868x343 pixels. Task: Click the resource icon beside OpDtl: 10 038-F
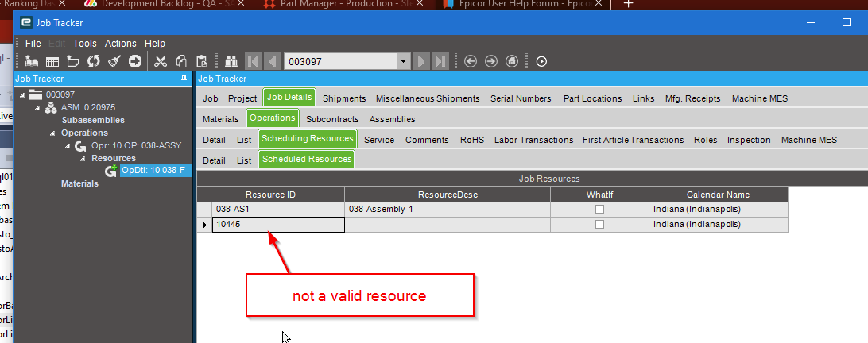point(112,171)
